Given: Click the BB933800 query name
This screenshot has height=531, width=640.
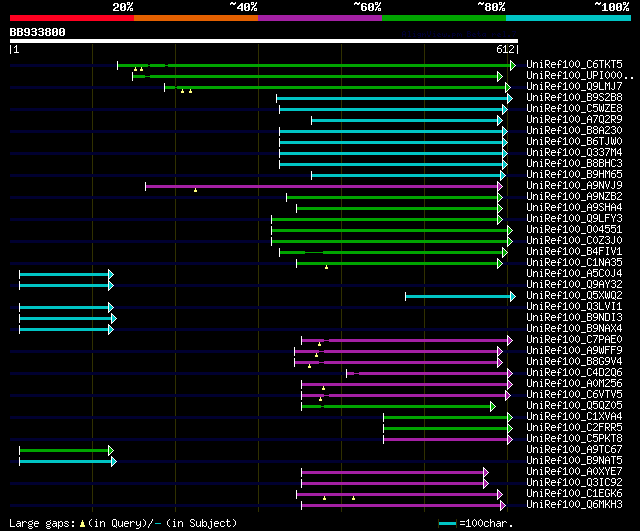Looking at the screenshot, I should click(x=38, y=32).
